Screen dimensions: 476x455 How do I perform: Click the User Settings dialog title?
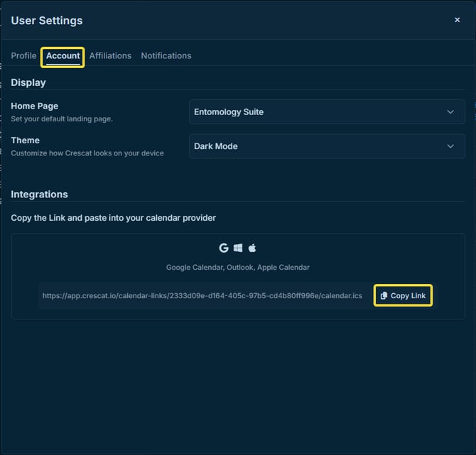coord(47,21)
